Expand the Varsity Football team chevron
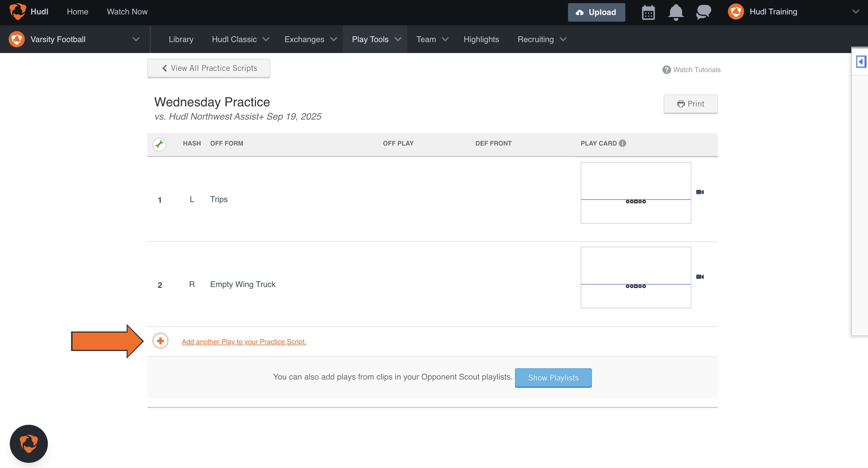This screenshot has width=868, height=468. [x=136, y=39]
